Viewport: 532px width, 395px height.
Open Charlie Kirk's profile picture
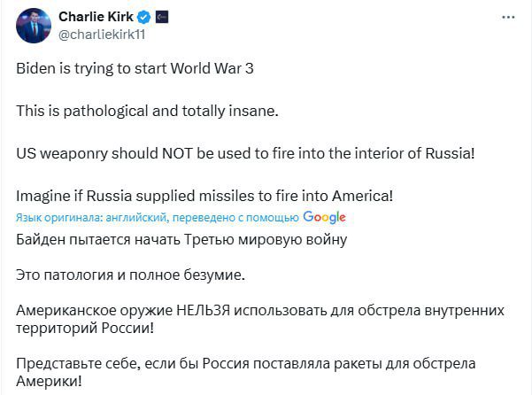point(33,25)
